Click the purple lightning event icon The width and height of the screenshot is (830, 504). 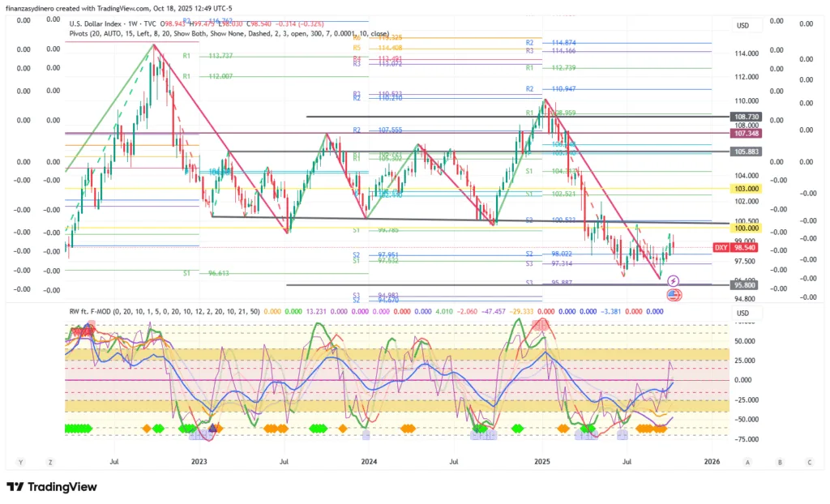673,280
